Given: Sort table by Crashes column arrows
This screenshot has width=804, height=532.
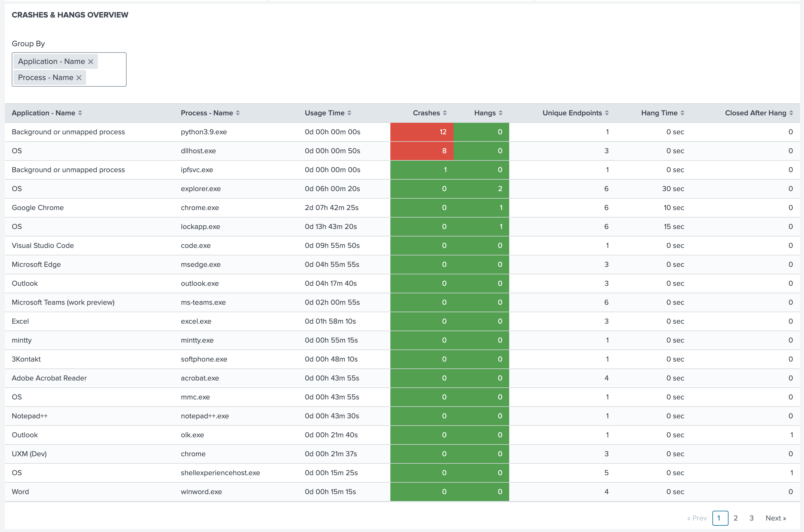Looking at the screenshot, I should pyautogui.click(x=445, y=113).
